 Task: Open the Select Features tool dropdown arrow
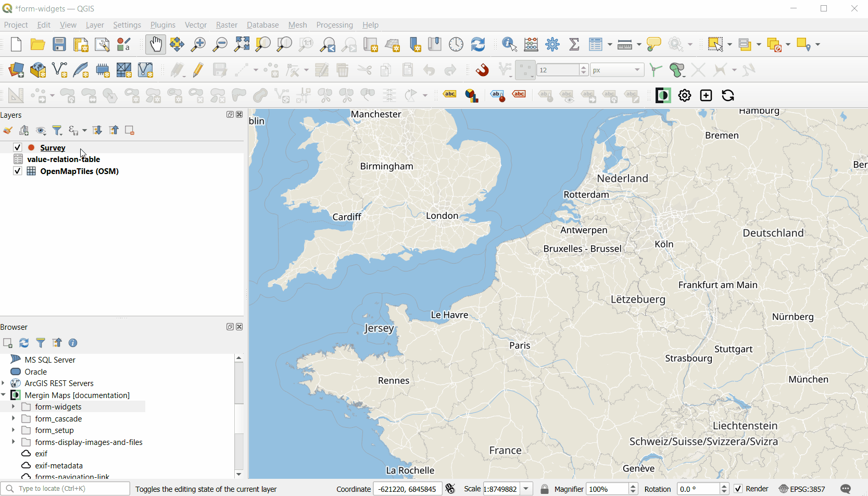(x=729, y=45)
